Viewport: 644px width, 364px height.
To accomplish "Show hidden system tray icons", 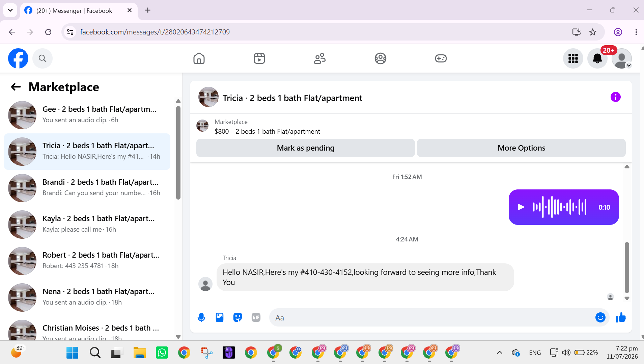I will click(x=499, y=353).
